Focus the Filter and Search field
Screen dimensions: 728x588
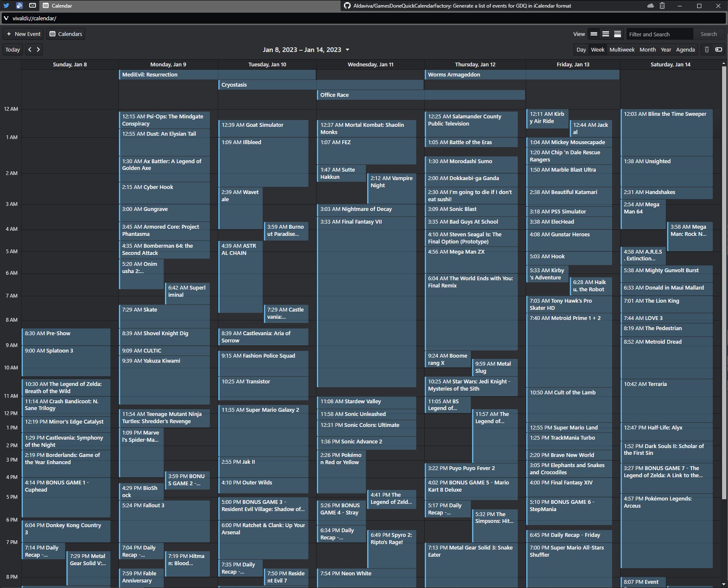(x=659, y=34)
